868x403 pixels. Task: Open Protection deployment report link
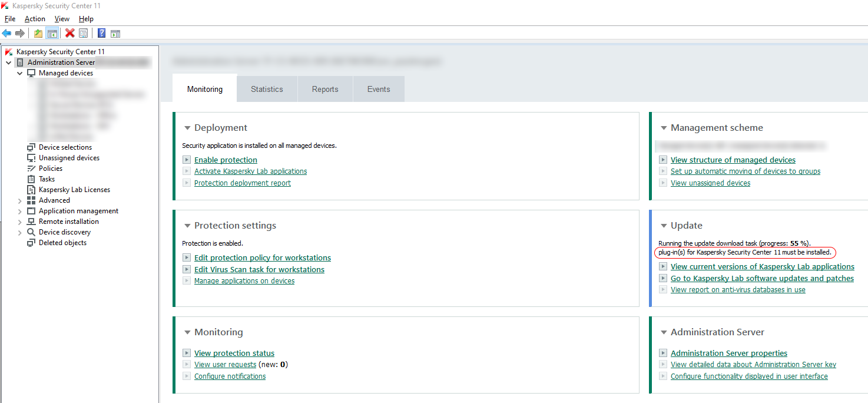pyautogui.click(x=243, y=183)
